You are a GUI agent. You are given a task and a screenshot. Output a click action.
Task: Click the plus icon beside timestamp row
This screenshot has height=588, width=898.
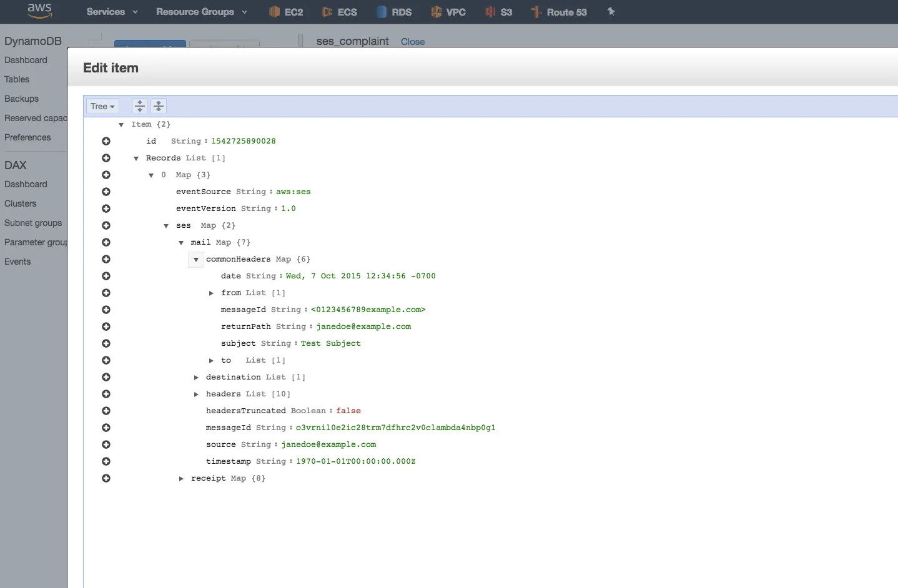click(106, 461)
